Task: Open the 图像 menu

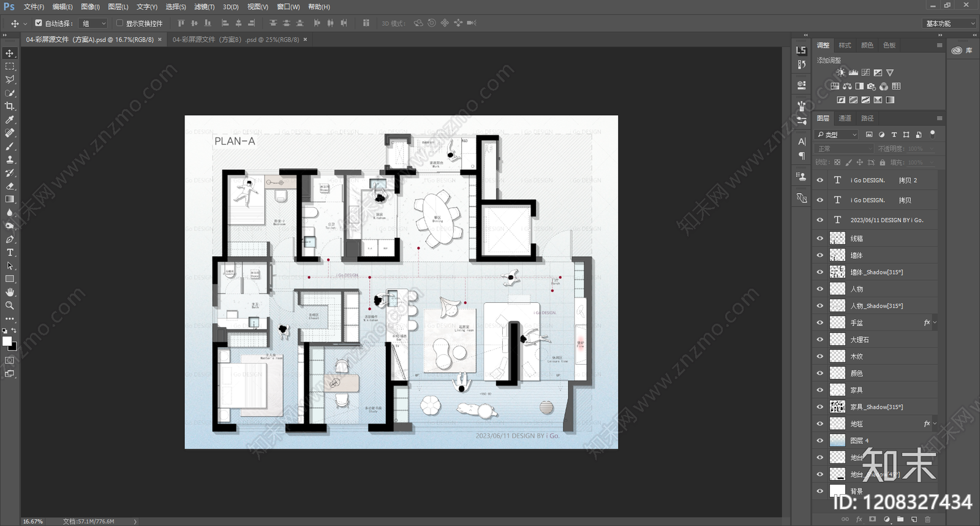Action: 90,7
